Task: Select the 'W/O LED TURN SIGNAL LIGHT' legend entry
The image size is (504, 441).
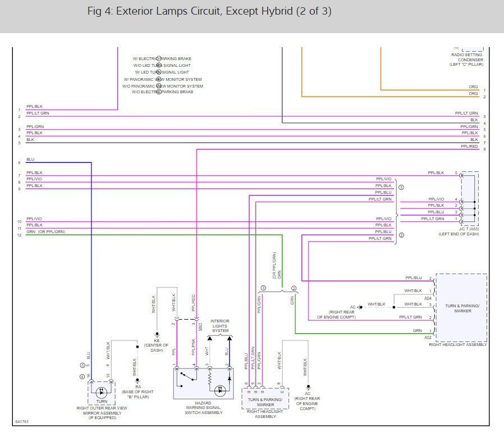Action: click(162, 65)
